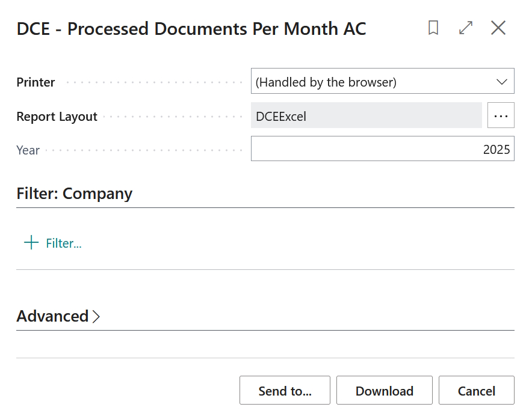This screenshot has width=532, height=419.
Task: Click the Download button
Action: tap(384, 390)
